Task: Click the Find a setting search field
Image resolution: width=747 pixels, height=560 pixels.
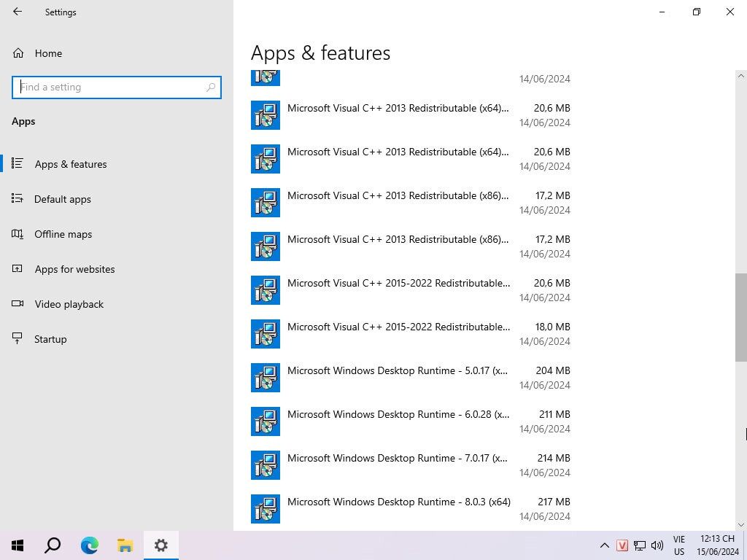Action: [x=109, y=87]
